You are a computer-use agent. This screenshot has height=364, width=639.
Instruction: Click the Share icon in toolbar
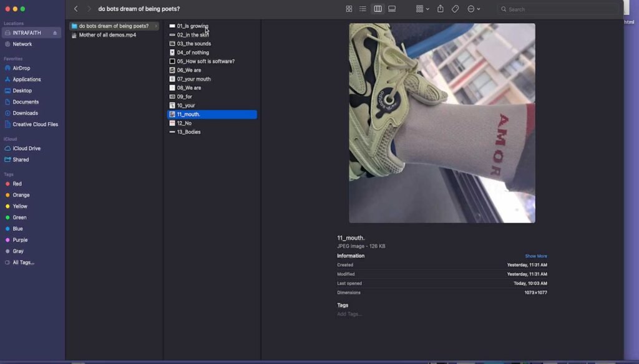pyautogui.click(x=440, y=9)
